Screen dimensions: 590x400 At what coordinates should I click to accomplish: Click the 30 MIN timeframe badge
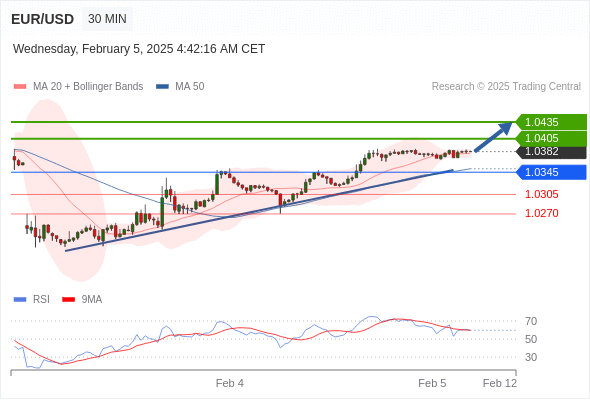pos(107,19)
